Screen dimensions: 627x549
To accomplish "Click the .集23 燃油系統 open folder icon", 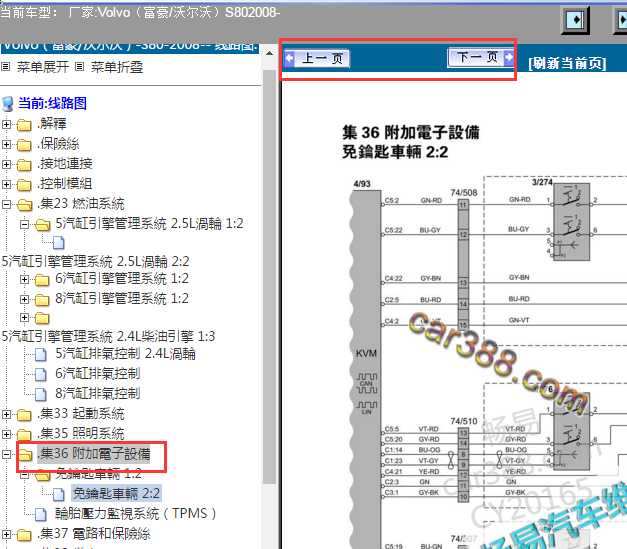I will (24, 205).
